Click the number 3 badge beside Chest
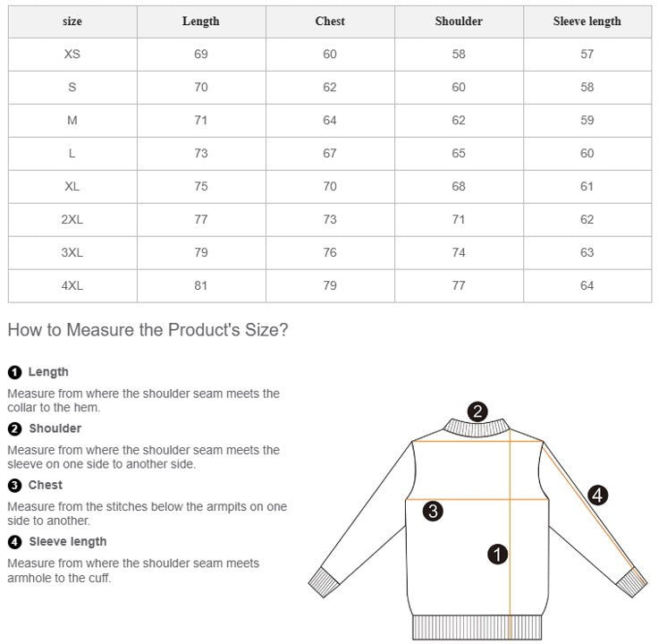667x644 pixels. (x=14, y=486)
